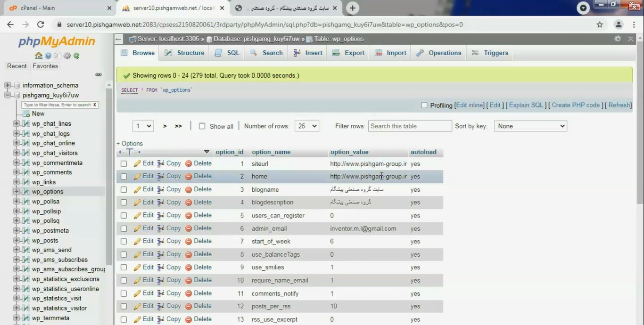Screen dimensions: 644x325
Task: Open navigation panel settings gear icon
Action: pyautogui.click(x=67, y=56)
